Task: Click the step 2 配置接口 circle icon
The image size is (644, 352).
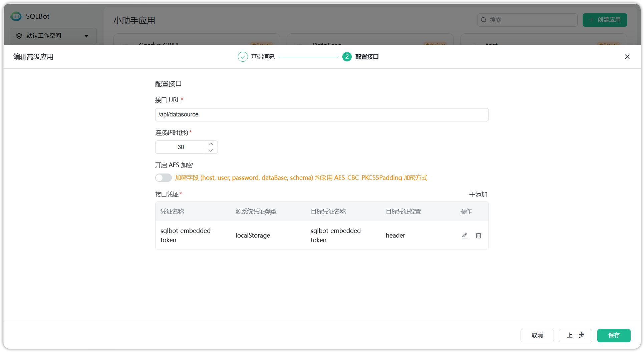Action: click(347, 57)
